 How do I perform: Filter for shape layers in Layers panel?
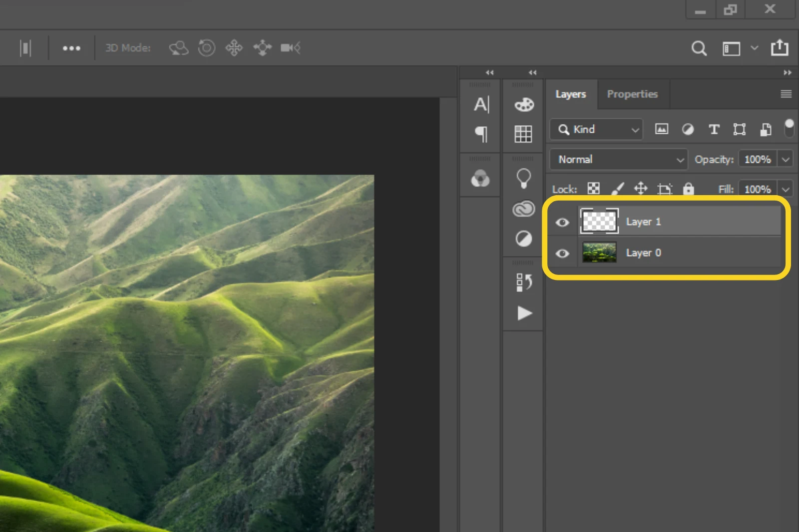(739, 129)
